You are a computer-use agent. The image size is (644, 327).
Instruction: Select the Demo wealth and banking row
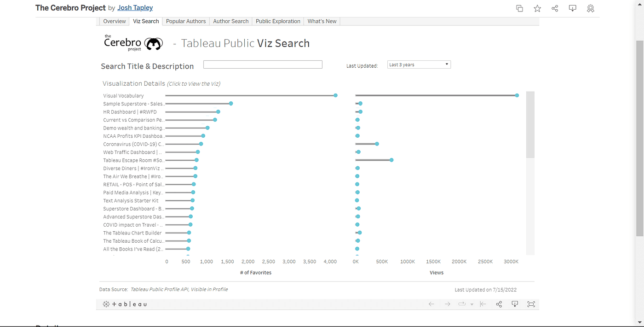(x=133, y=128)
